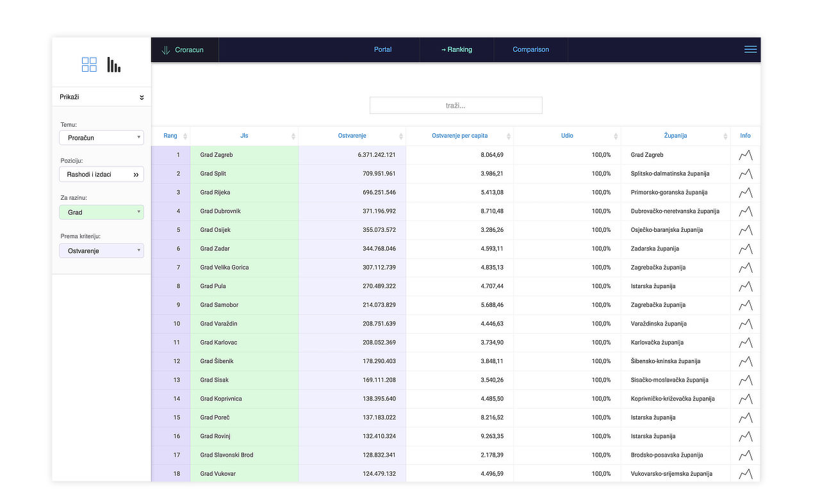Open trend chart icon for Grad Osijek
This screenshot has height=504, width=820.
coord(745,230)
